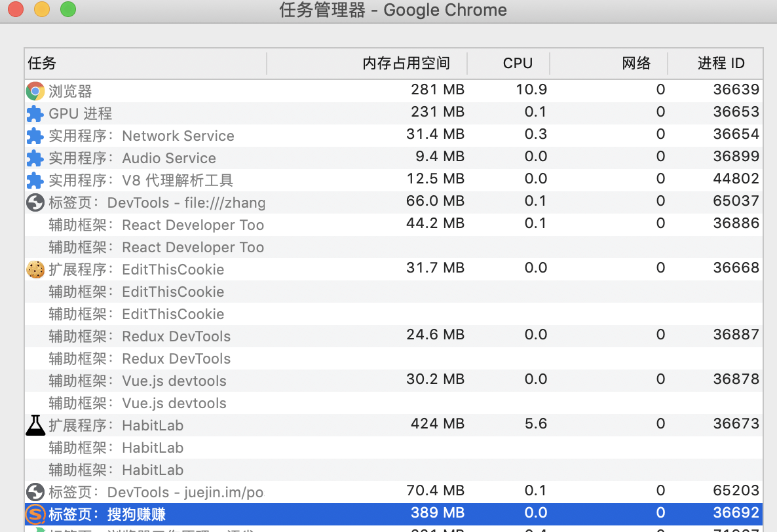This screenshot has width=777, height=532.
Task: Click memory value 389 MB in selected row
Action: pos(438,513)
